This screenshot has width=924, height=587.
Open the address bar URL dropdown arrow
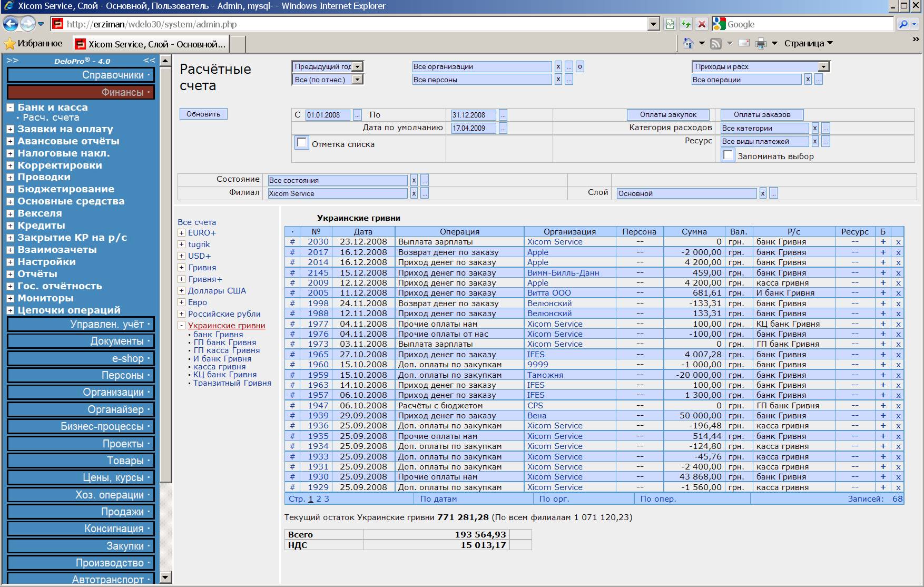[x=653, y=24]
